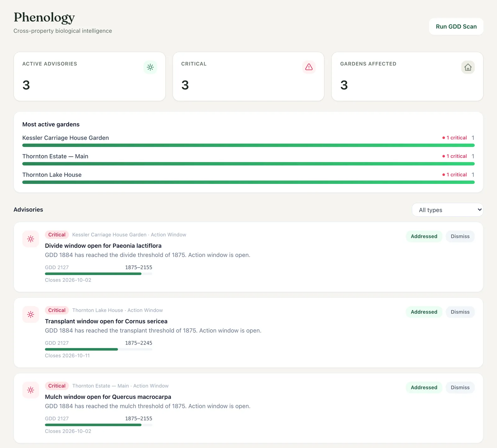Click the Phenology page heading
The image size is (497, 448).
pos(44,17)
